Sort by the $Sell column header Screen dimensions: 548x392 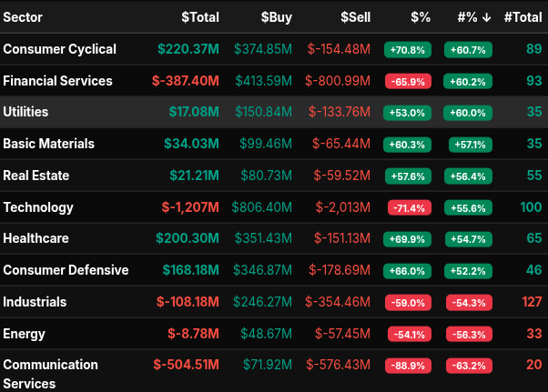pos(355,17)
